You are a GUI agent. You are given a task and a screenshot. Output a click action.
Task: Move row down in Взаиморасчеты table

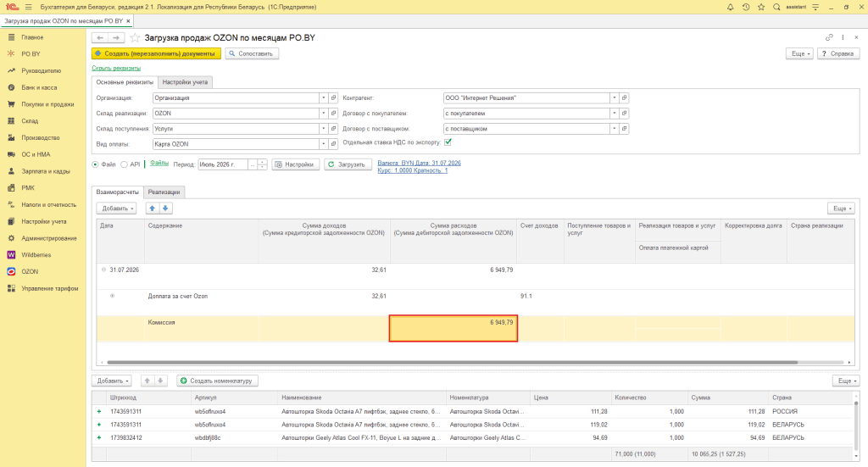click(x=165, y=208)
